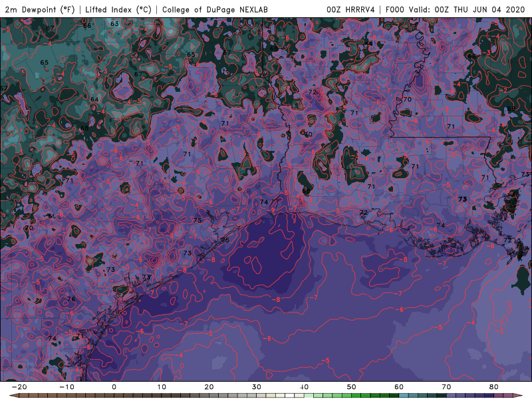
Task: Click the 'F000 Valid: 00Z THU JUN 04 2020' text
Action: point(456,9)
